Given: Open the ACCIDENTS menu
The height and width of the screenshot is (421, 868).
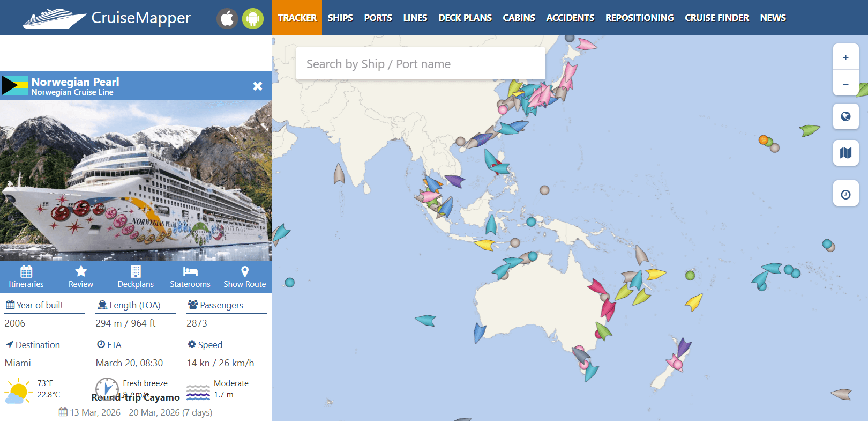Looking at the screenshot, I should [x=571, y=18].
